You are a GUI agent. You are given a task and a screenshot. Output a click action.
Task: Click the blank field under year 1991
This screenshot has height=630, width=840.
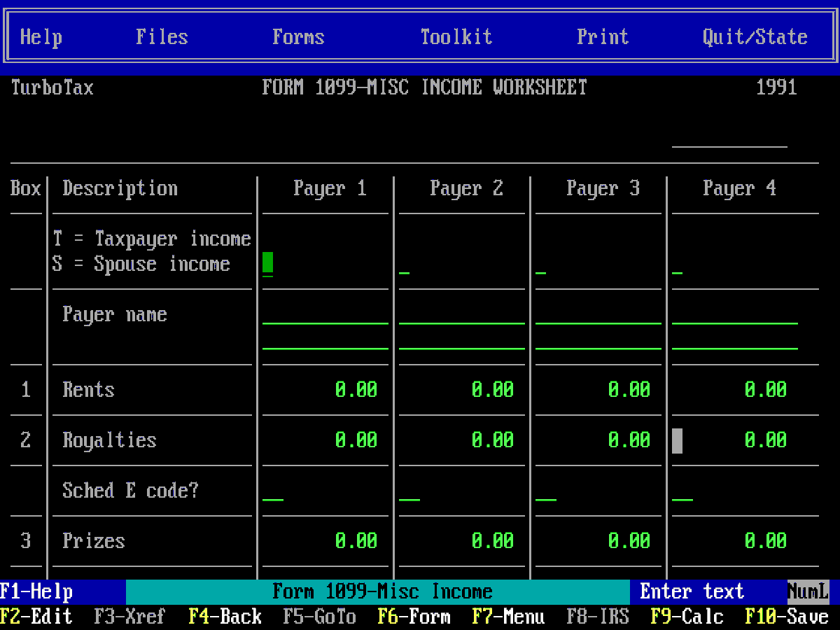coord(729,138)
